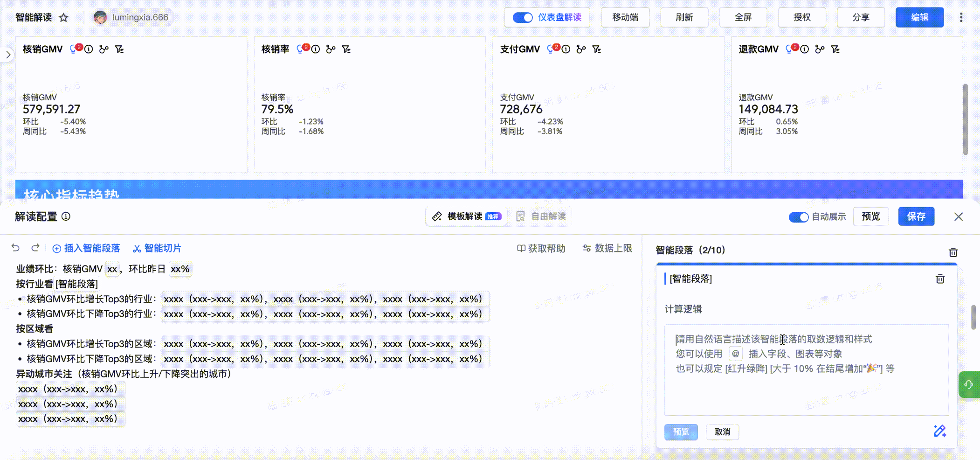The image size is (980, 460).
Task: Star the 智能解读 dashboard as favorite
Action: [63, 18]
